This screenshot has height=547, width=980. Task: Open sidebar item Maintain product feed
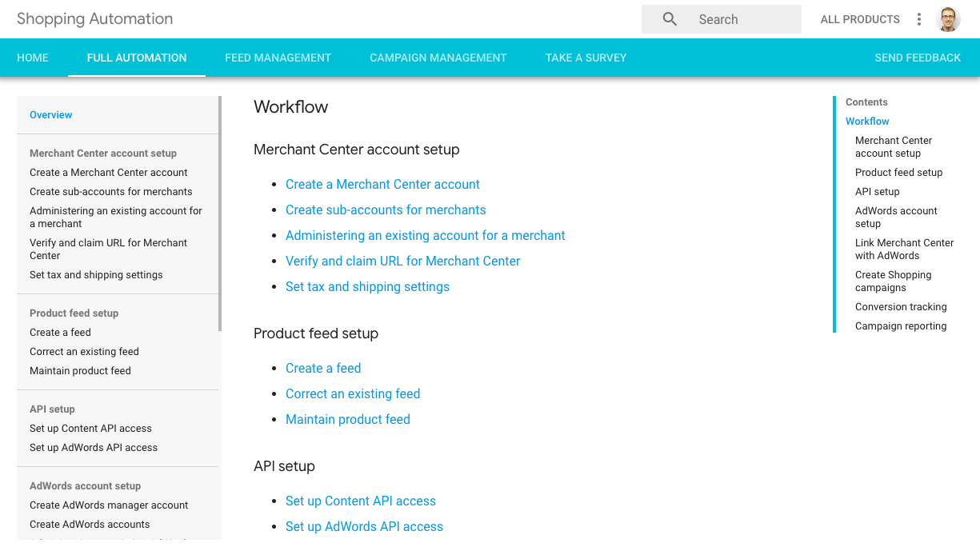coord(80,371)
